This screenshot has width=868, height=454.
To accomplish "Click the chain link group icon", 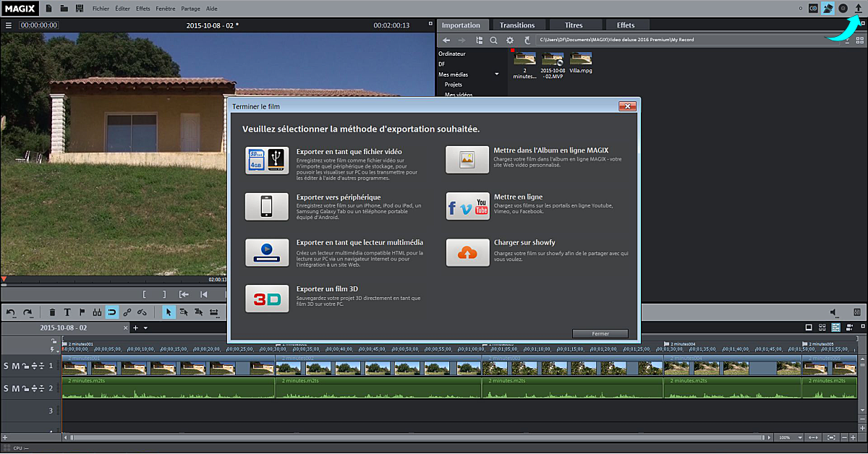I will 127,312.
